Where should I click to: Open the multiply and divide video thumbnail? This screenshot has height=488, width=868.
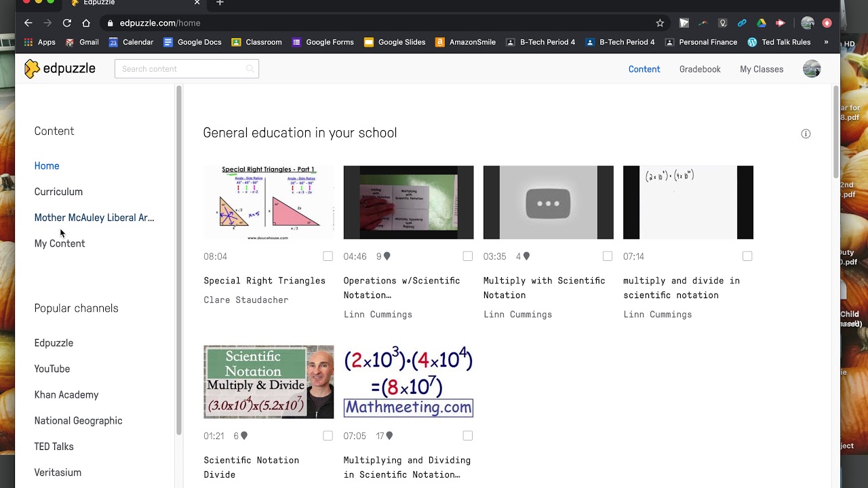688,203
